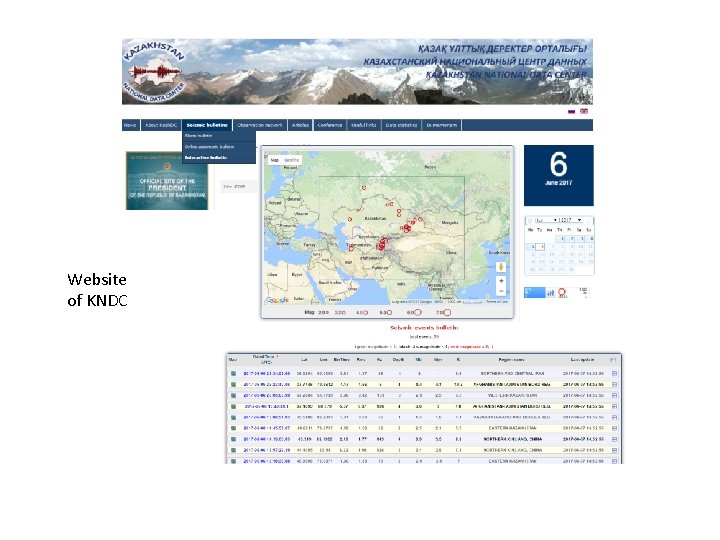720x540 pixels.
Task: Show Northern and Central Iran event on map
Action: pos(233,374)
